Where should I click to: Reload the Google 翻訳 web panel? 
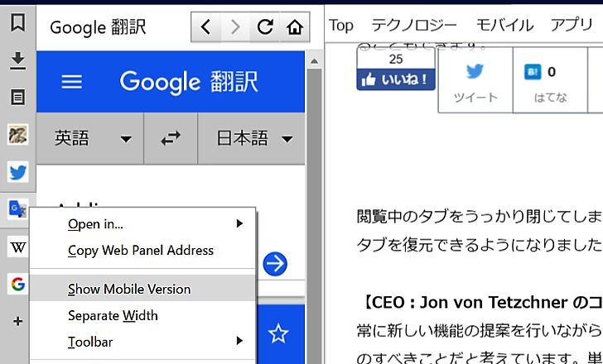coord(265,27)
